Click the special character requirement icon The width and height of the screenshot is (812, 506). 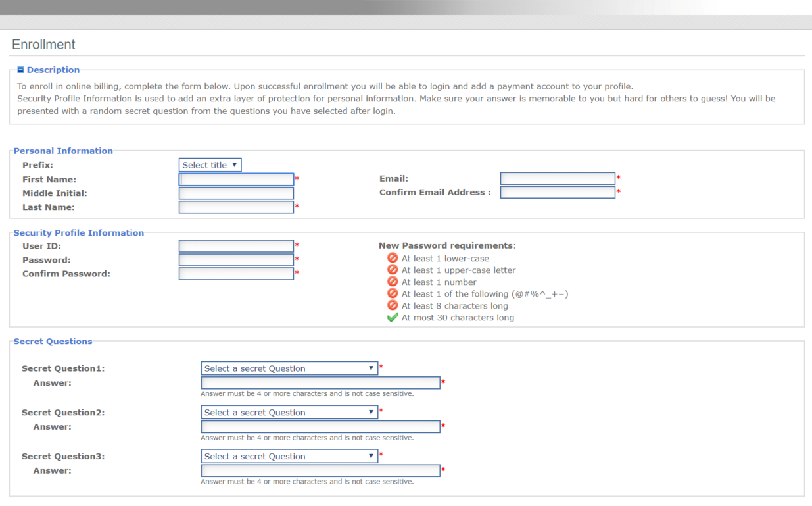[x=393, y=293]
